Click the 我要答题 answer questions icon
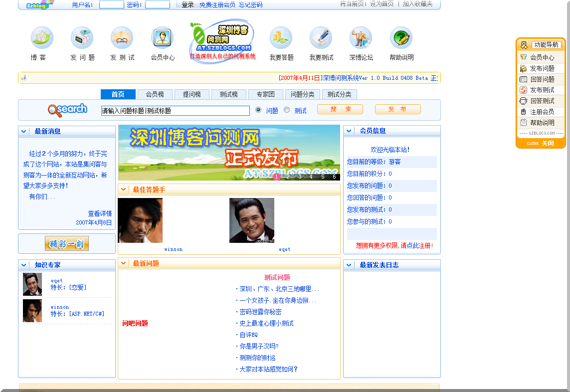This screenshot has width=570, height=392. click(281, 38)
